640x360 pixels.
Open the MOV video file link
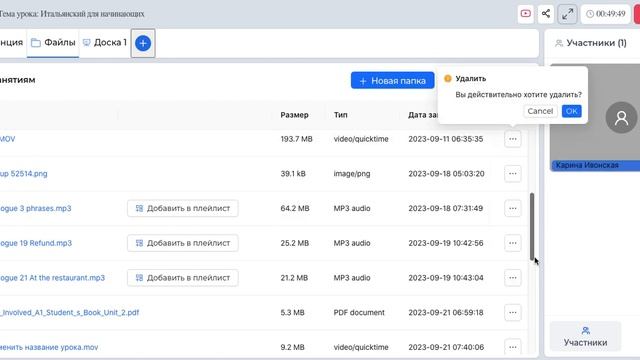(7, 139)
